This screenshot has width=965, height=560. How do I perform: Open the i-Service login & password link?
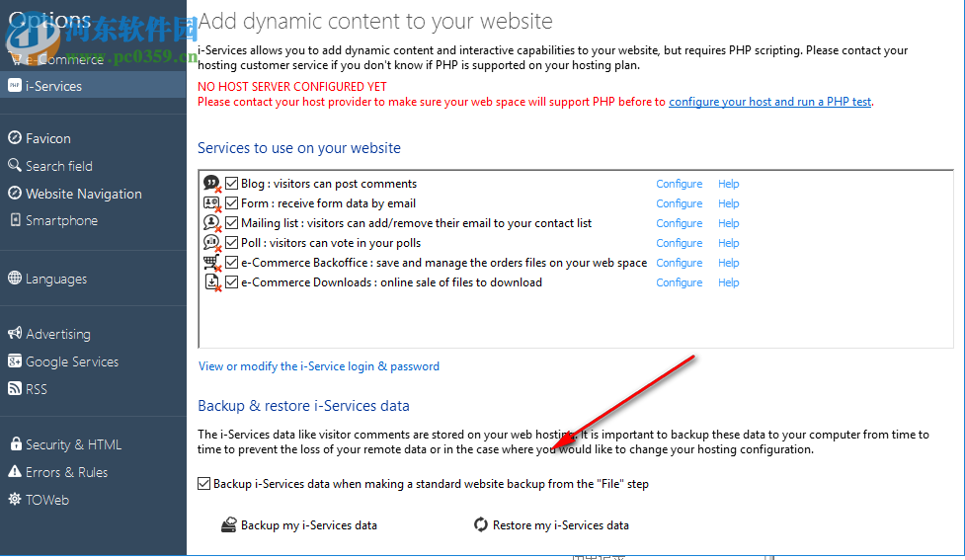[319, 366]
